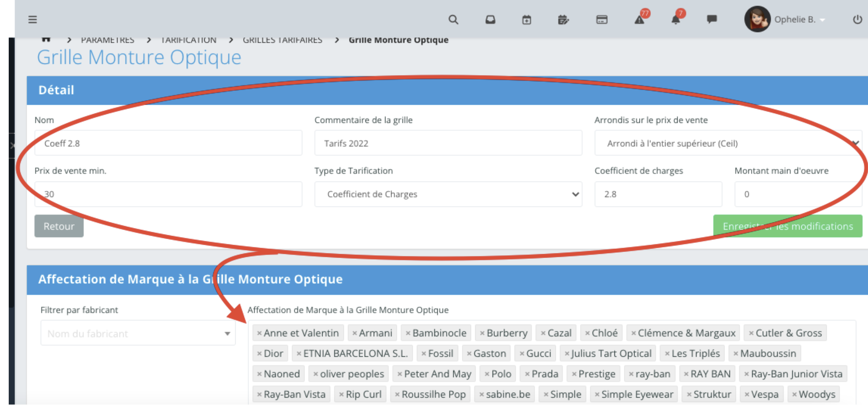Screen dimensions: 868x407
Task: Expand the Nom du fabricant filter
Action: point(138,333)
